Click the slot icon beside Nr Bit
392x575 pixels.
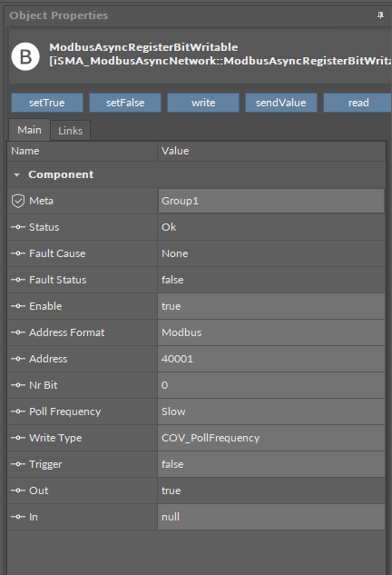pyautogui.click(x=18, y=385)
